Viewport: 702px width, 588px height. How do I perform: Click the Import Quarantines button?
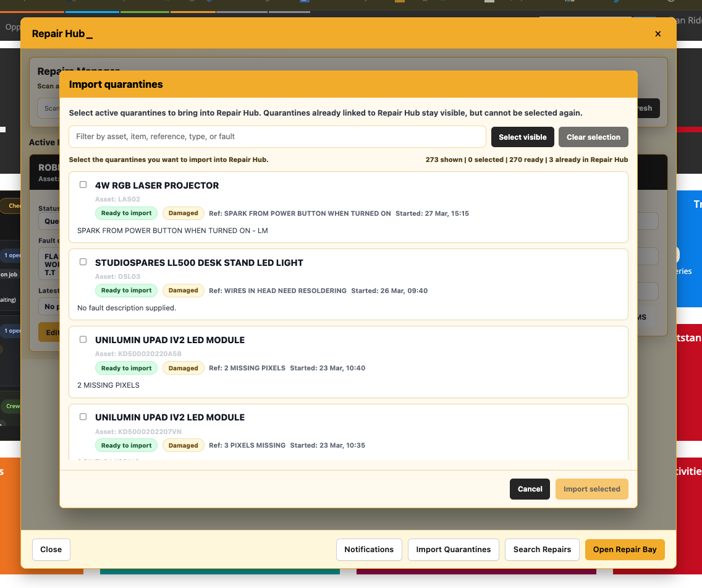tap(453, 549)
